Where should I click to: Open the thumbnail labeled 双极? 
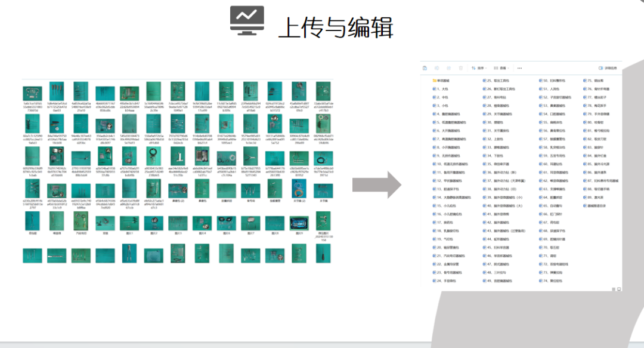[x=105, y=224]
